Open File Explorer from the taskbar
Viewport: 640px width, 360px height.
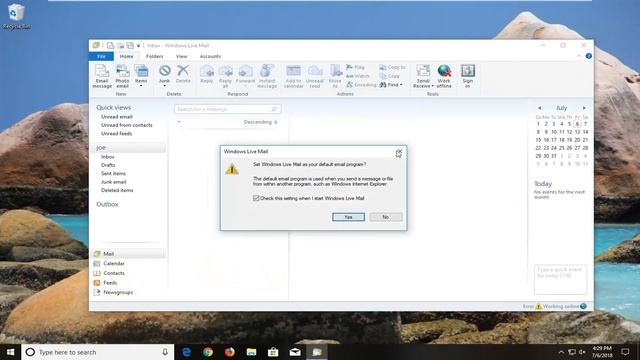point(251,352)
